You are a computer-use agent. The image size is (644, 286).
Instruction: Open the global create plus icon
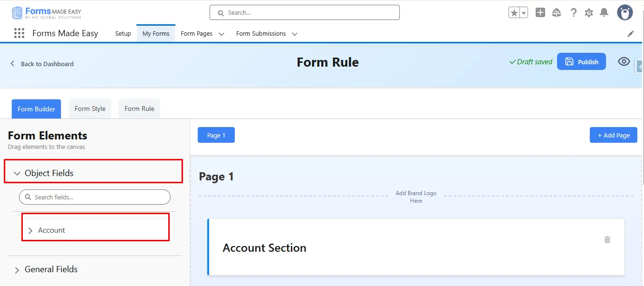540,13
